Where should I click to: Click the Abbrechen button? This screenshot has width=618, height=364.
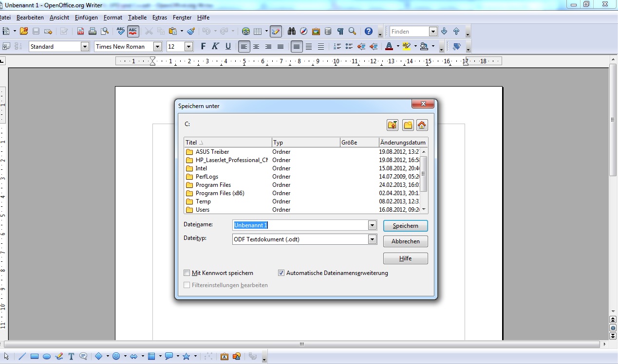pos(405,241)
